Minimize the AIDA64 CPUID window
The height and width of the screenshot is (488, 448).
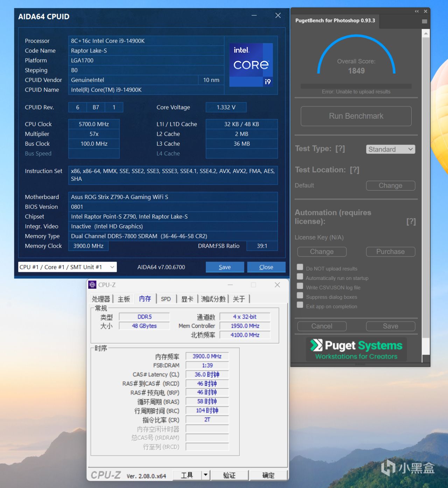(254, 15)
